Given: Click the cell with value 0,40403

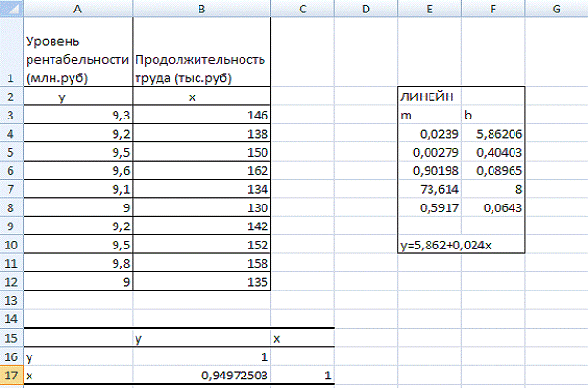Looking at the screenshot, I should tap(493, 152).
